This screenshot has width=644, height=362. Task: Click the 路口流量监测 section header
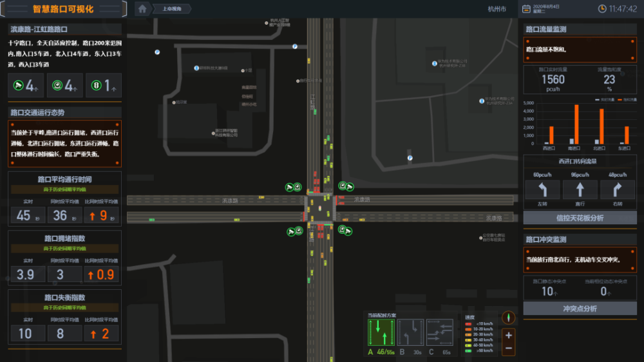click(x=580, y=29)
